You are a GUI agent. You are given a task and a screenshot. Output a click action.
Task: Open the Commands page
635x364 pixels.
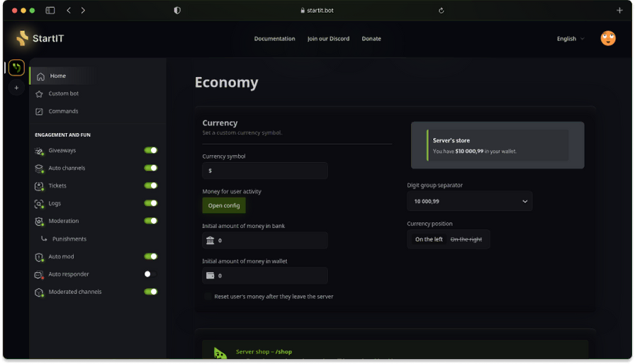point(63,111)
